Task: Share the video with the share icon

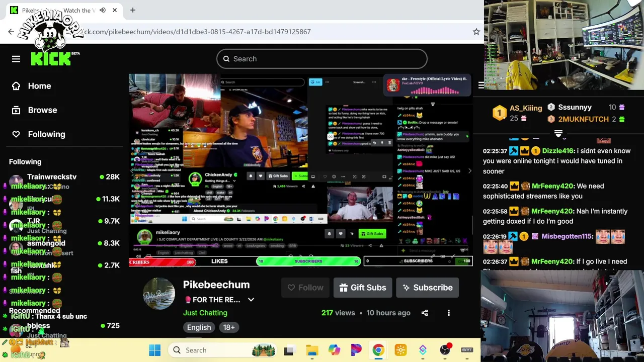Action: [x=425, y=313]
